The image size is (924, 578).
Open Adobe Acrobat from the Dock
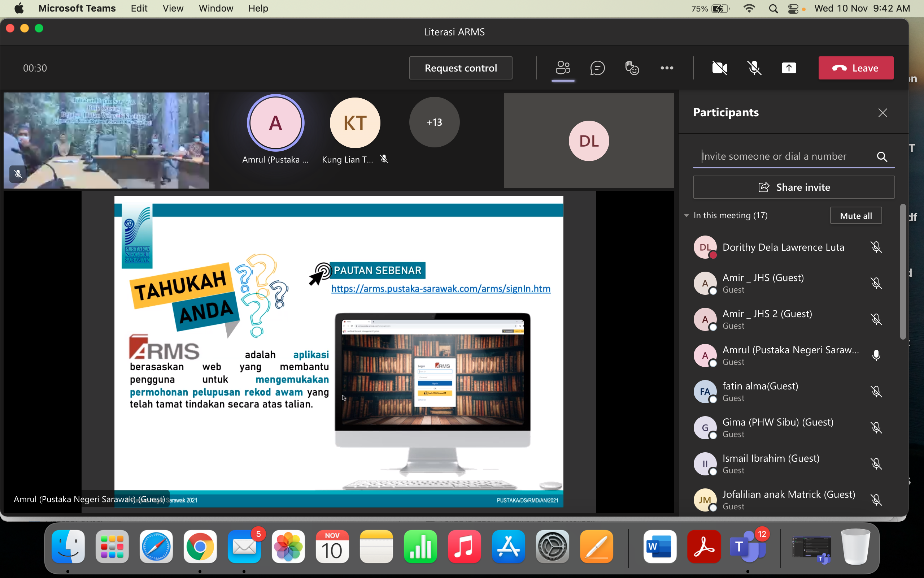tap(704, 547)
